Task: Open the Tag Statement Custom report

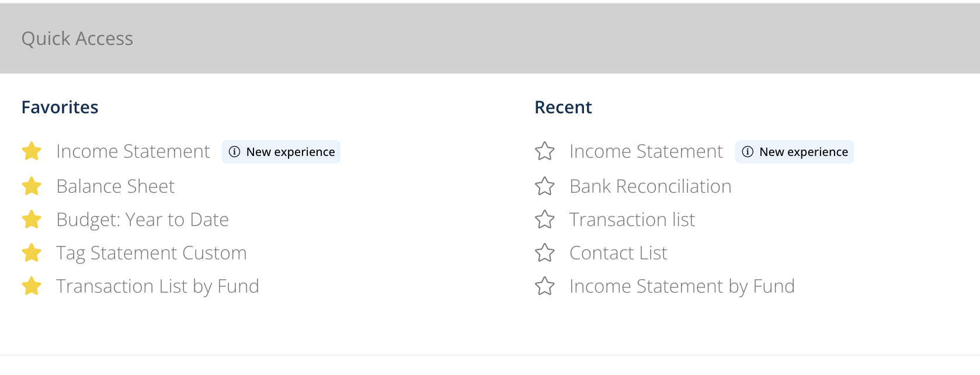Action: click(151, 253)
